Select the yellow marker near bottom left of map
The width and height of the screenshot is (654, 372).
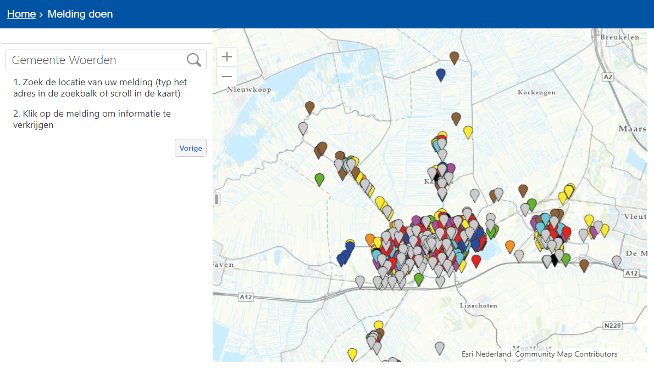pos(352,354)
